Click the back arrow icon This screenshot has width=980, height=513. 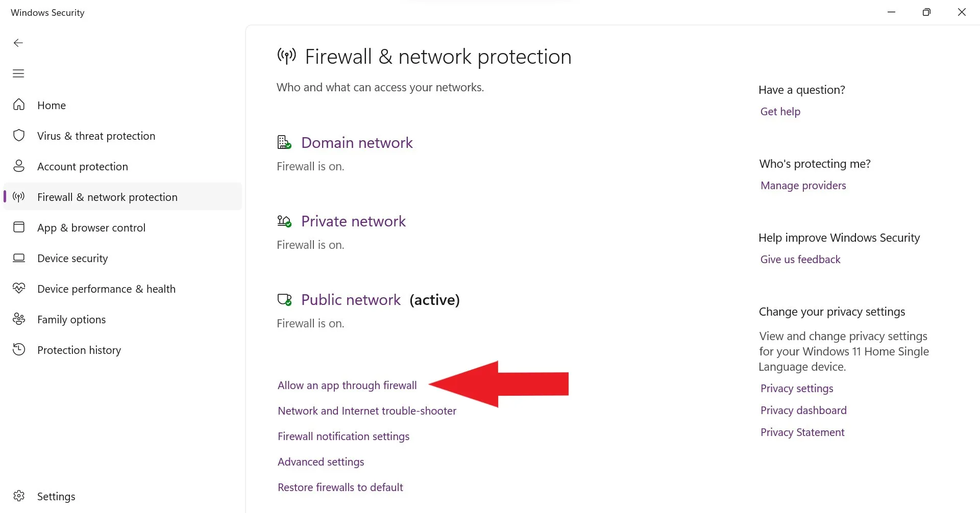coord(18,43)
